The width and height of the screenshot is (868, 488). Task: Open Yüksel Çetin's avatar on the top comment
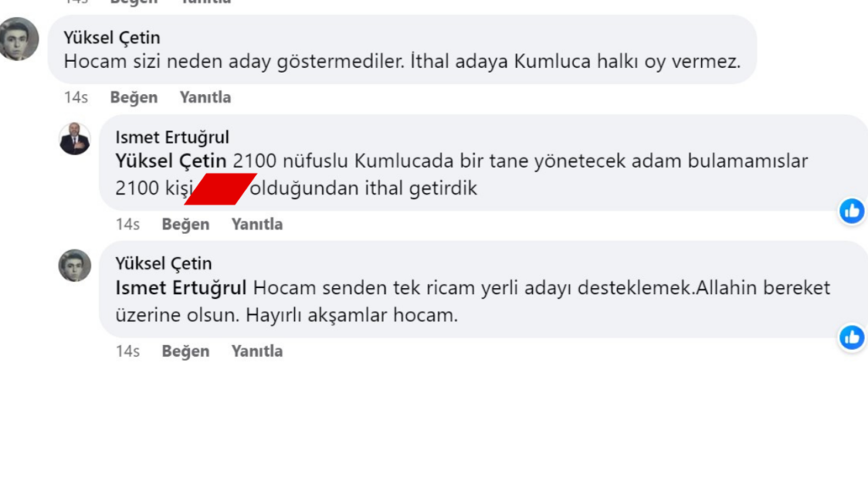pos(19,39)
